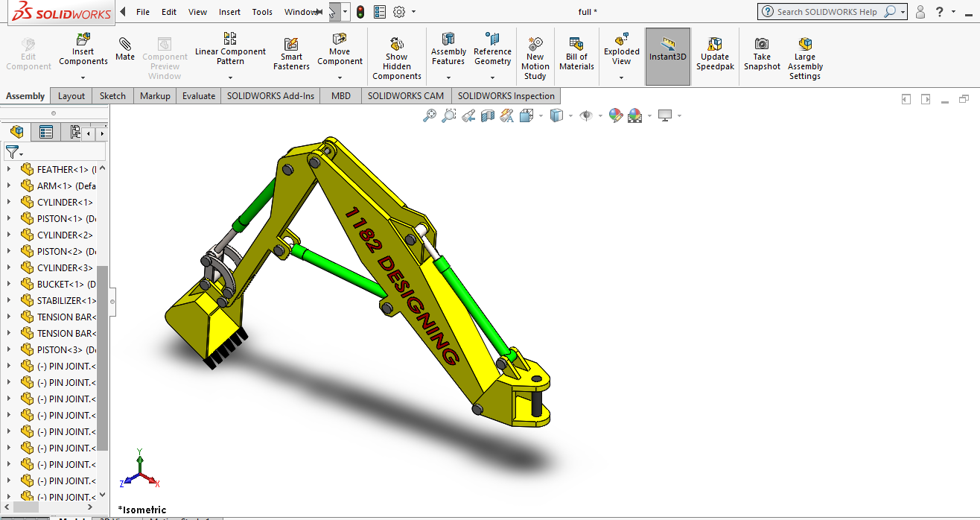The height and width of the screenshot is (520, 980).
Task: Click Update Speedpak
Action: 715,54
